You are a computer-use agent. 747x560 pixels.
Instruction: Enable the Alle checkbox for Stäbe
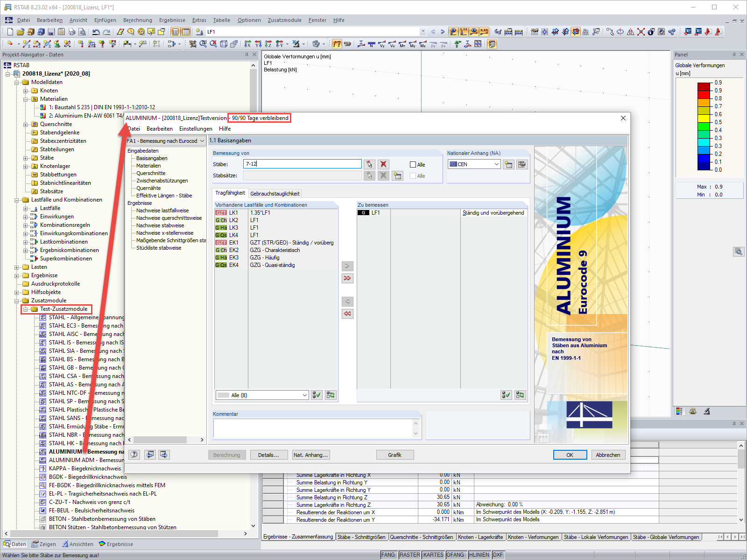pos(413,164)
